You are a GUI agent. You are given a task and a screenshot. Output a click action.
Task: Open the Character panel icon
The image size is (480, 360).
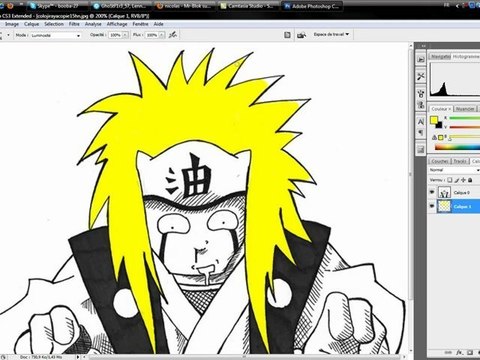point(421,122)
